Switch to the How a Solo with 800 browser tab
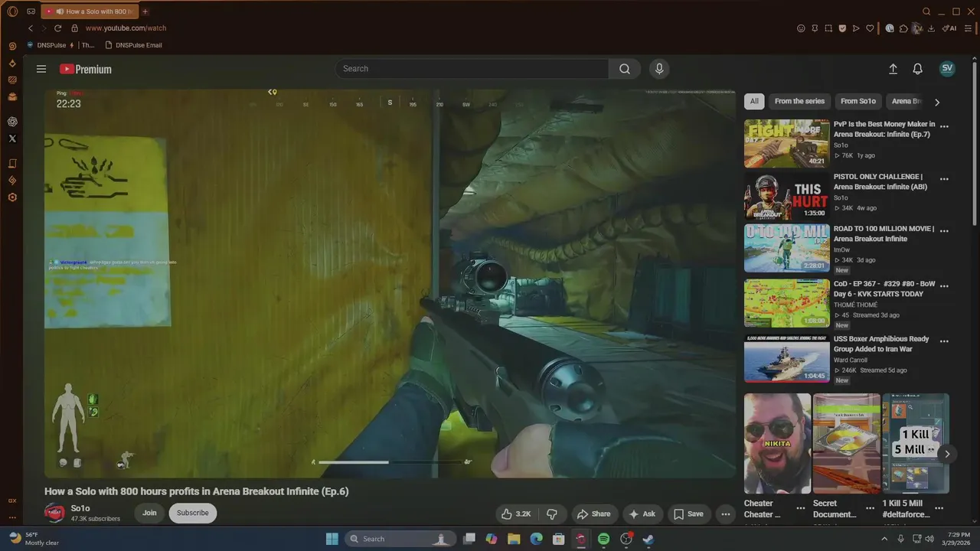Image resolution: width=980 pixels, height=551 pixels. [90, 11]
